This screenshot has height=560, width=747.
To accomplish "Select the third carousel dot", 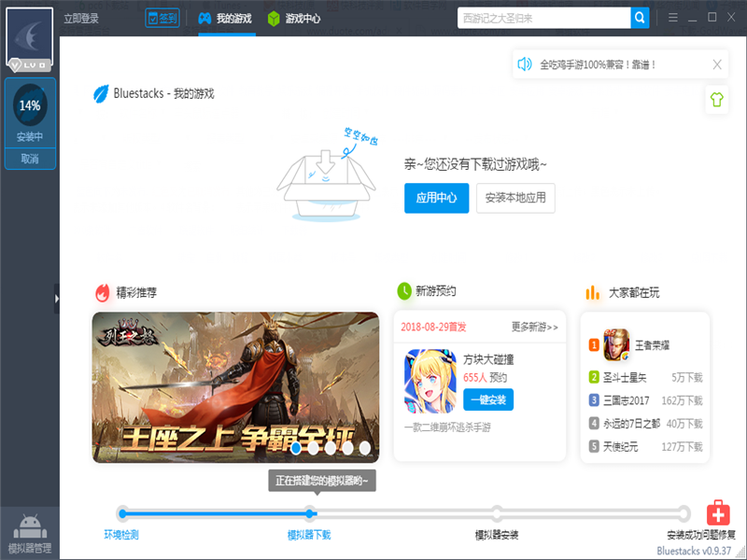I will point(331,448).
